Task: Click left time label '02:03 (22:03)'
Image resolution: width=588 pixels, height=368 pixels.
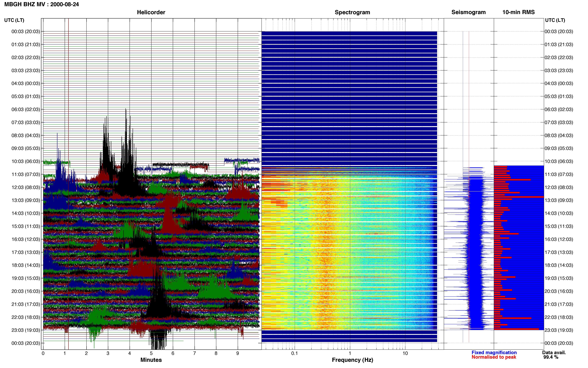Action: pyautogui.click(x=26, y=57)
